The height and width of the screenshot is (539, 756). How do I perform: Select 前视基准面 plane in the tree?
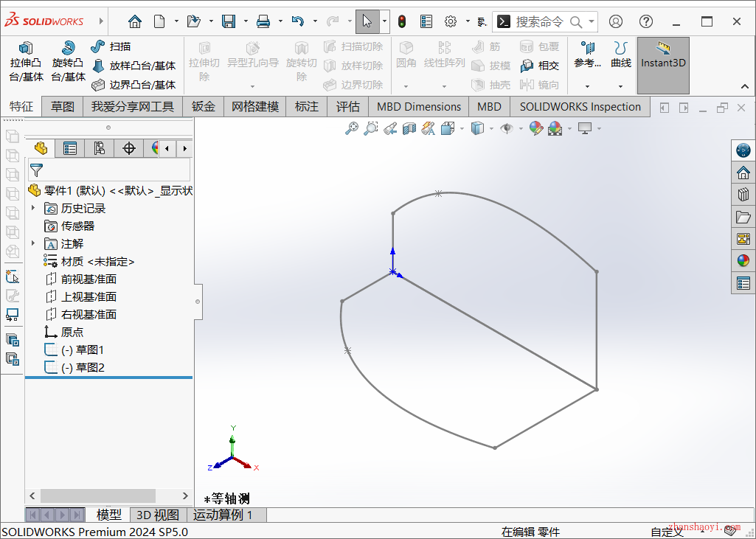click(x=81, y=279)
